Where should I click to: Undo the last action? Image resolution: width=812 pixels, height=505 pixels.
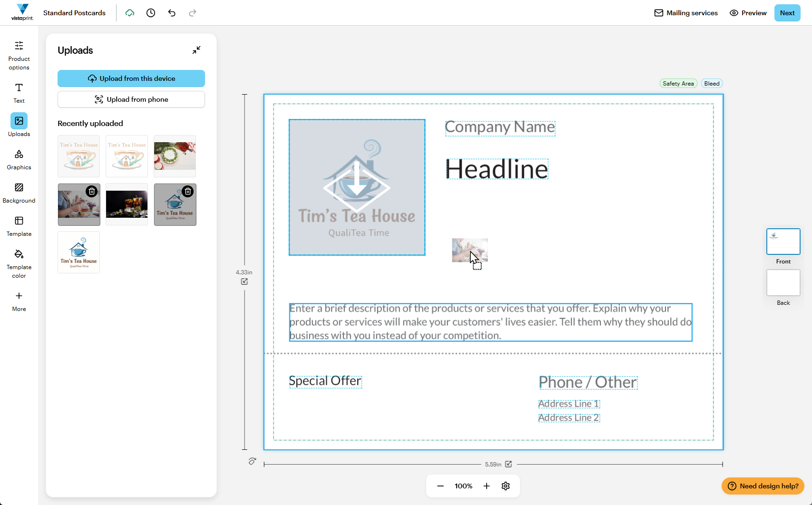pos(172,13)
